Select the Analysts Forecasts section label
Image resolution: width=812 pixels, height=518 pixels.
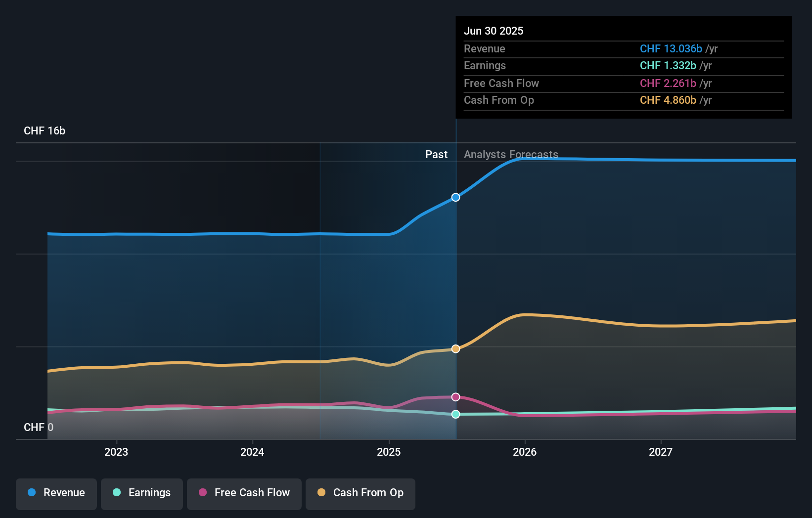click(x=511, y=154)
